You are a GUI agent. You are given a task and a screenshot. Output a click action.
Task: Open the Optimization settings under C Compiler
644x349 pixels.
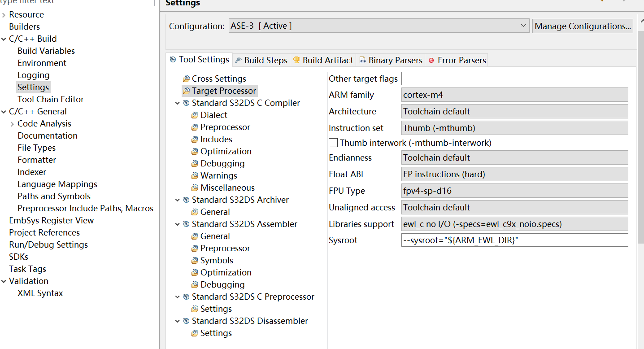[226, 152]
